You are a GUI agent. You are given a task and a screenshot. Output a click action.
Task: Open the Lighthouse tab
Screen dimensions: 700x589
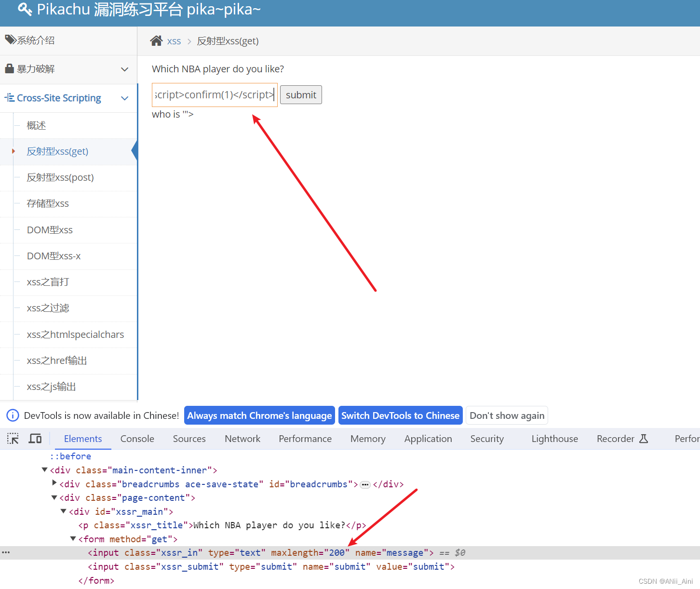point(555,439)
